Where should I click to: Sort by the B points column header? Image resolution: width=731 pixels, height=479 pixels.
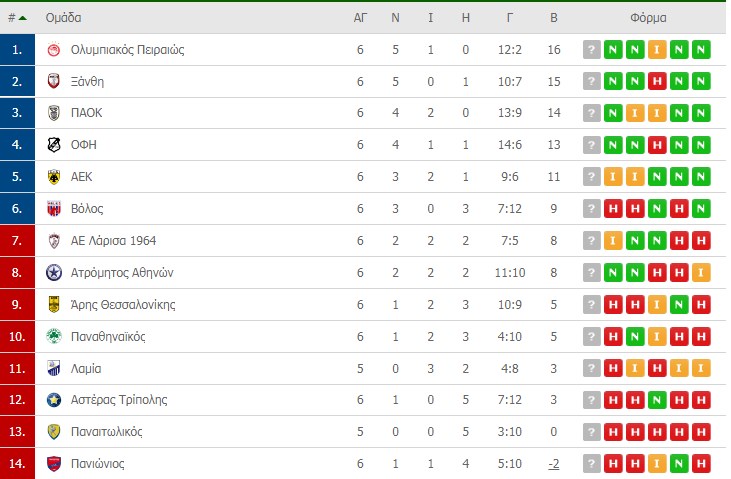554,18
